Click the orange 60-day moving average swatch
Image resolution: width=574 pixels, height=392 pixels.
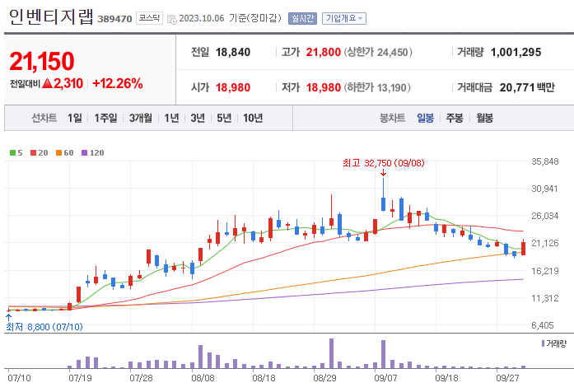click(x=58, y=152)
